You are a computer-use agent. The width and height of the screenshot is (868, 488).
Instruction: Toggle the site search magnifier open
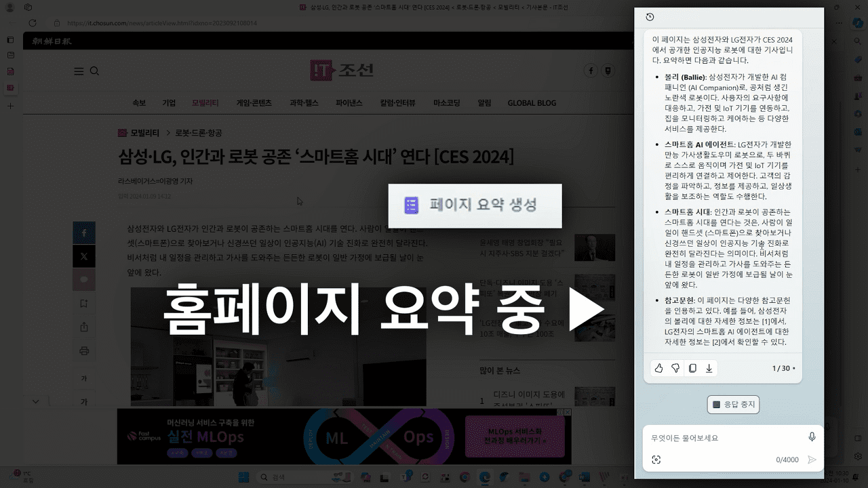click(x=95, y=70)
